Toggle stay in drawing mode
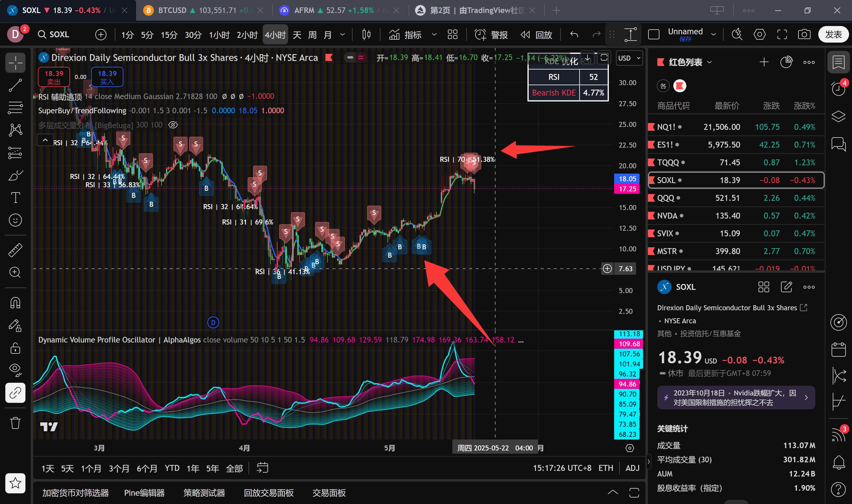The width and height of the screenshot is (852, 504). tap(15, 325)
